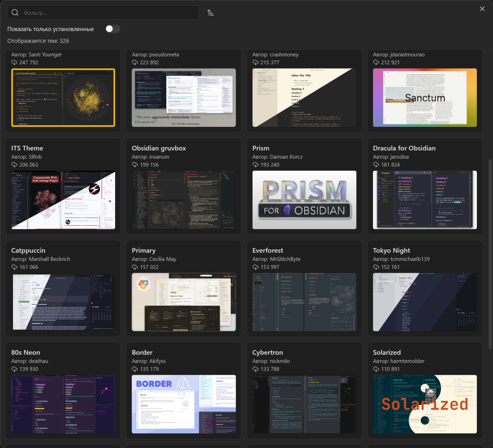Viewport: 493px width, 448px height.
Task: Select the Primary theme preview thumbnail
Action: (184, 302)
